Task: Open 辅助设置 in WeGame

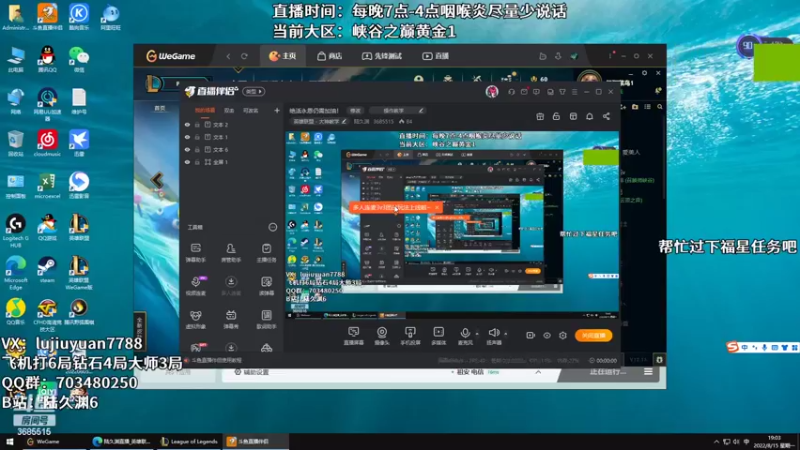Action: [251, 372]
